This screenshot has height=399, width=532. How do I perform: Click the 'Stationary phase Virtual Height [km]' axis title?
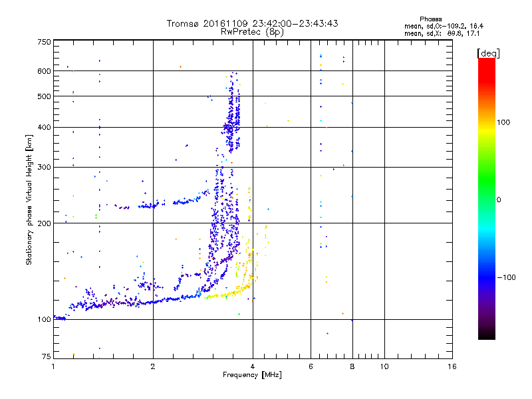pos(29,199)
